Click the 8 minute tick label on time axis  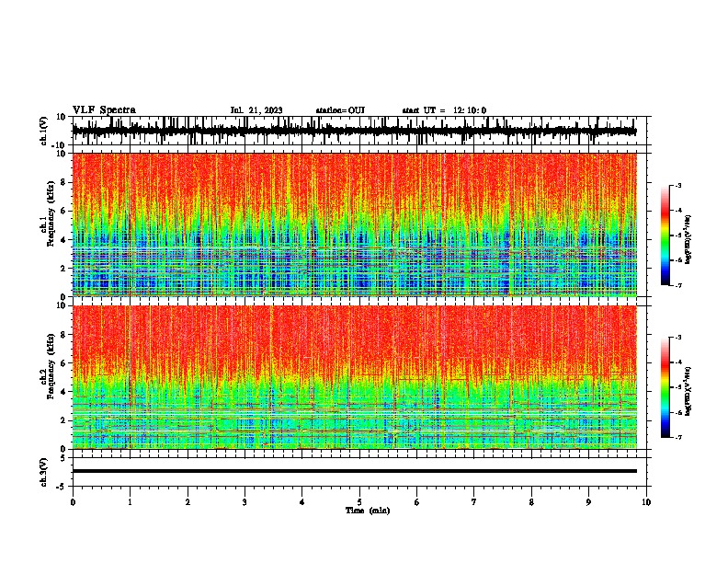click(531, 502)
